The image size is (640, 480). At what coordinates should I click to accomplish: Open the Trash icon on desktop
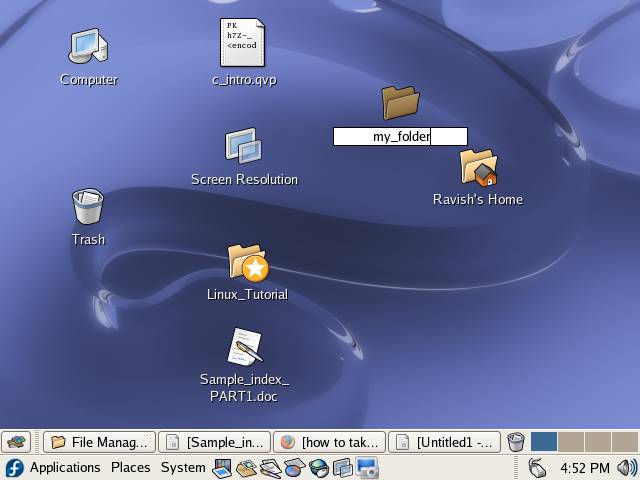click(88, 207)
